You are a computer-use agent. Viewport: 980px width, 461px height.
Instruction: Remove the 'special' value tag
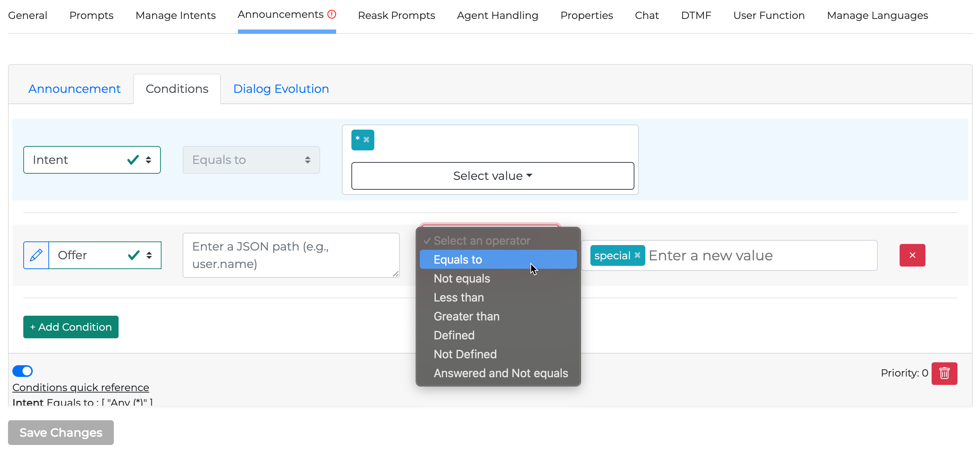coord(638,255)
